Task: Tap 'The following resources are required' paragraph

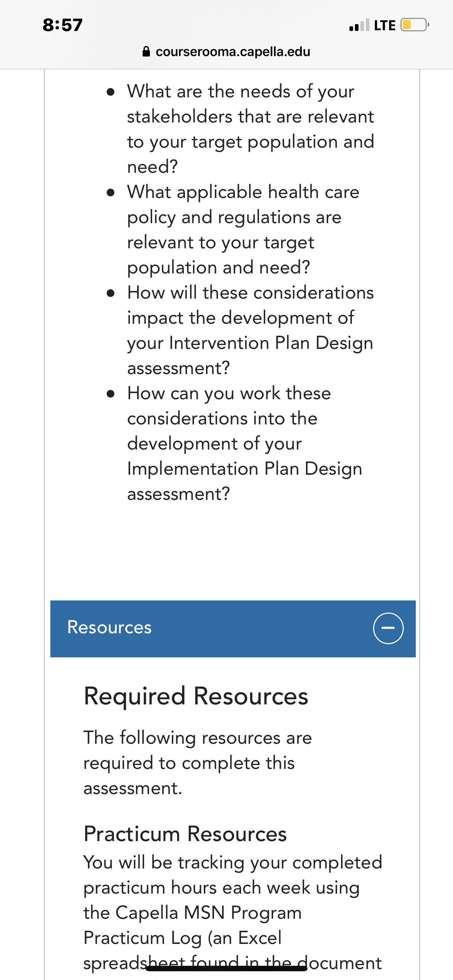Action: (198, 763)
